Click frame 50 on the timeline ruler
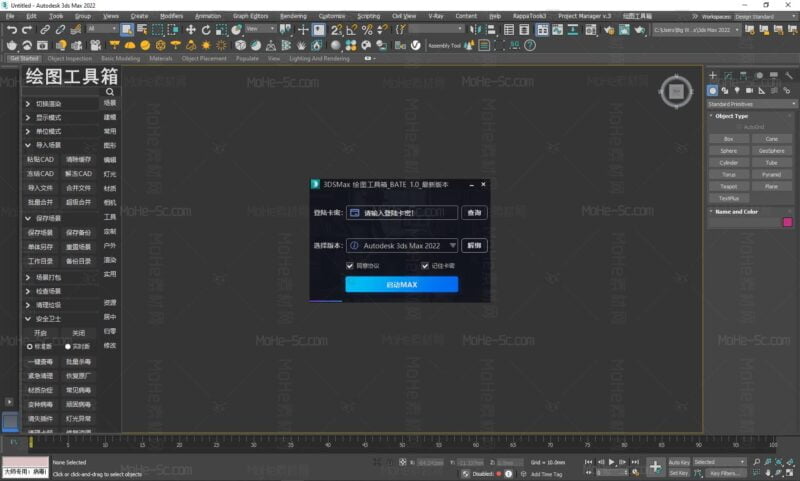 [x=402, y=444]
